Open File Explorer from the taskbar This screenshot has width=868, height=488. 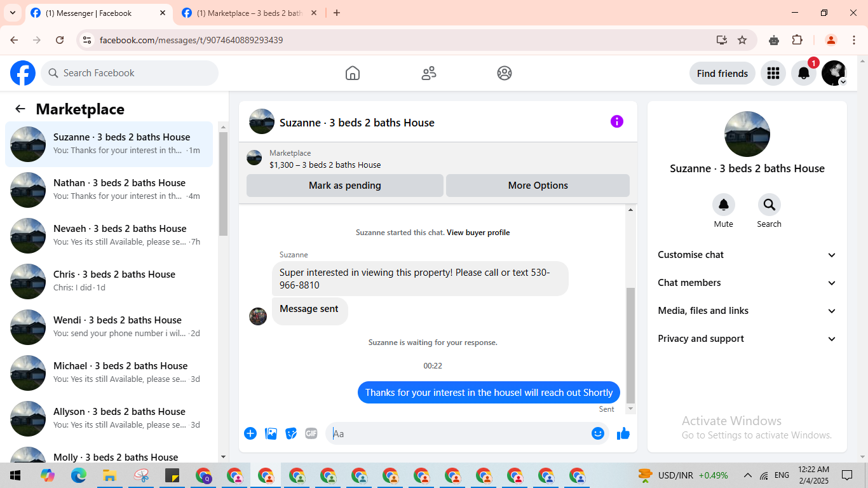tap(110, 475)
